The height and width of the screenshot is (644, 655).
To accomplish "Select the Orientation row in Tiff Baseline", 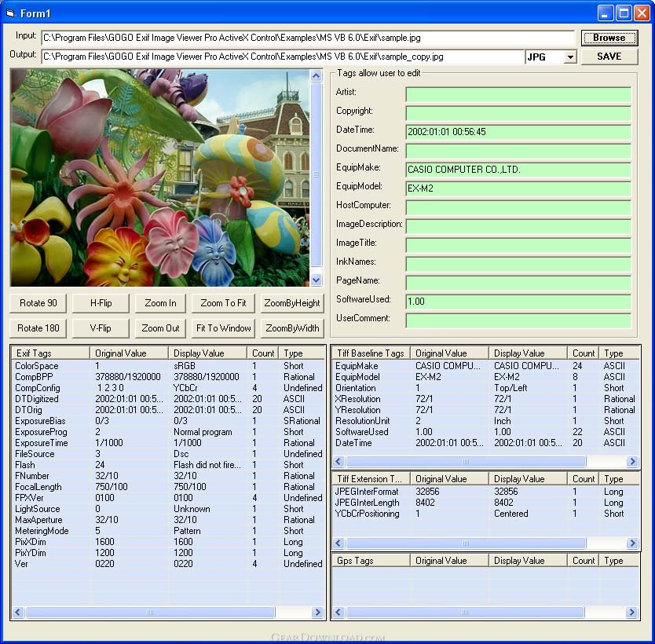I will 486,388.
